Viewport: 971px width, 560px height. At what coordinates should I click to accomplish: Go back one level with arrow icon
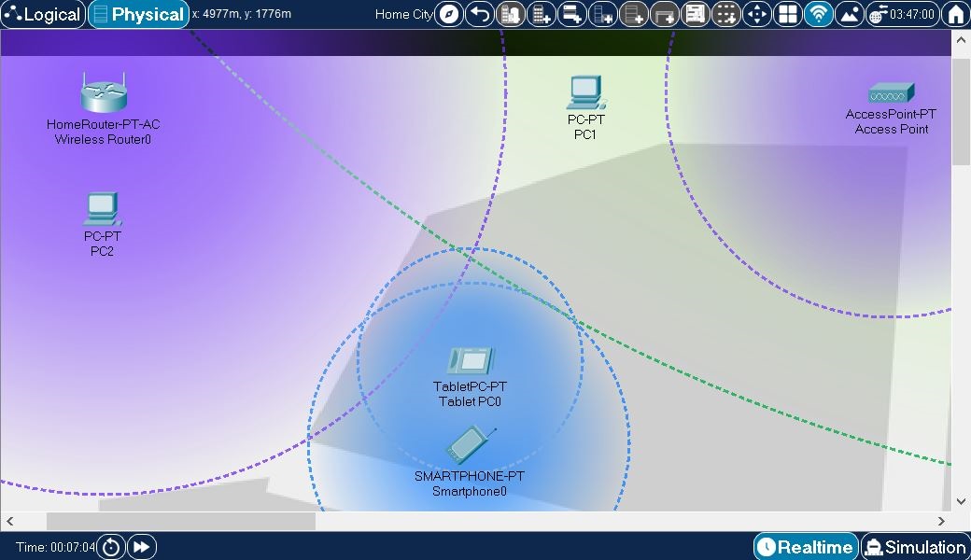click(x=479, y=14)
